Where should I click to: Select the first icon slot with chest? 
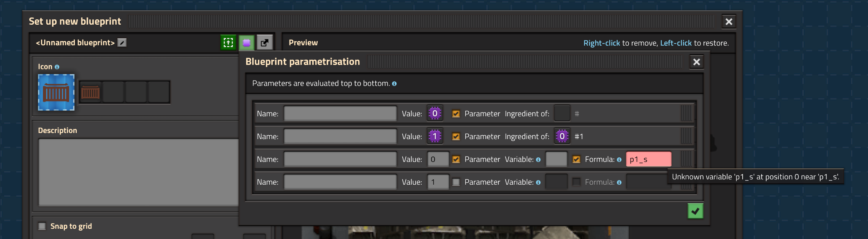[x=90, y=92]
